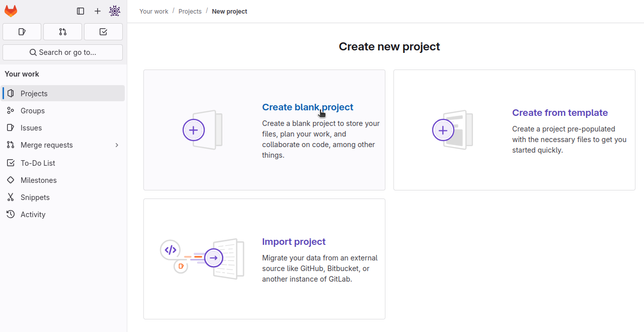Select the Projects sidebar icon

click(x=11, y=93)
